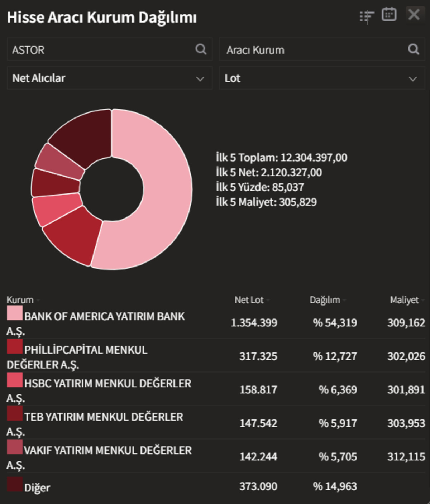Click the darkest maroon Diğer donut segment
This screenshot has height=504, width=430.
point(88,138)
